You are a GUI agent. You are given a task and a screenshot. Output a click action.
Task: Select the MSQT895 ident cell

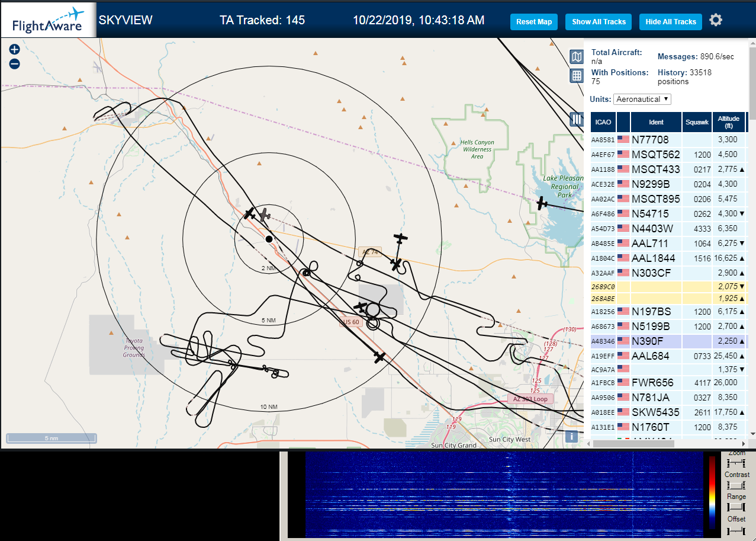point(656,199)
